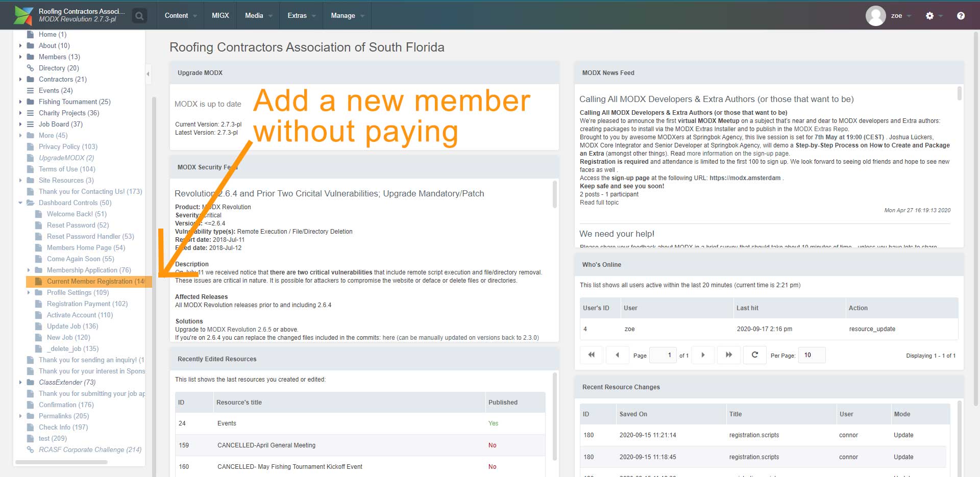Open the Terms of Use resource
Viewport: 980px width, 477px height.
[x=67, y=169]
